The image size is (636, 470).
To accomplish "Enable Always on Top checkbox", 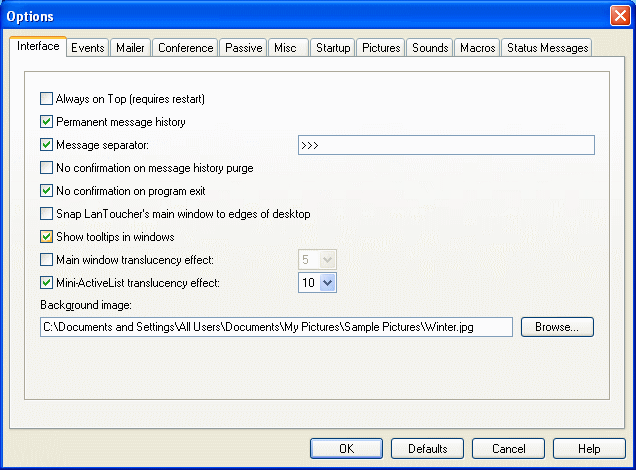I will (46, 99).
